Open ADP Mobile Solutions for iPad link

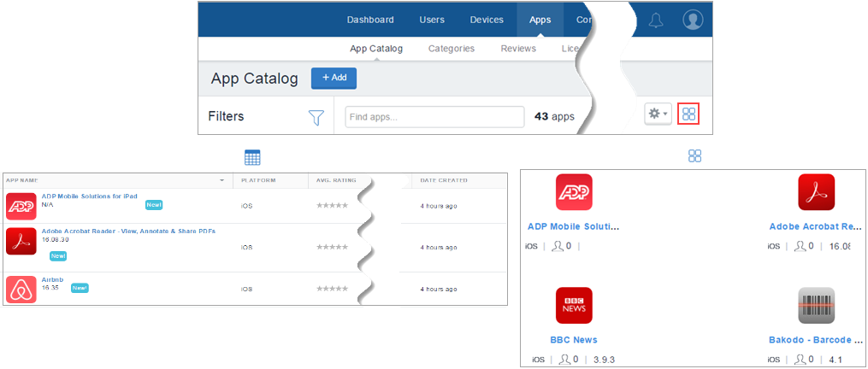(x=89, y=196)
